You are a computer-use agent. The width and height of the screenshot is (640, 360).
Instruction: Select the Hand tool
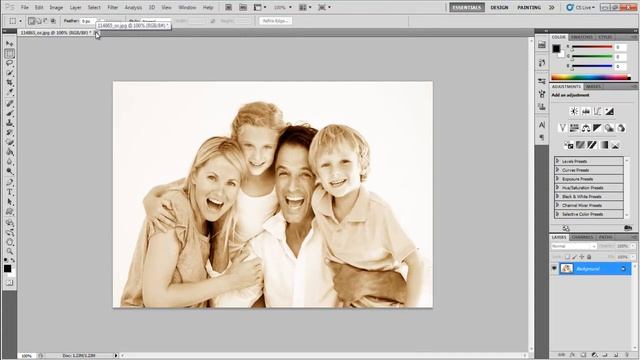tap(9, 241)
